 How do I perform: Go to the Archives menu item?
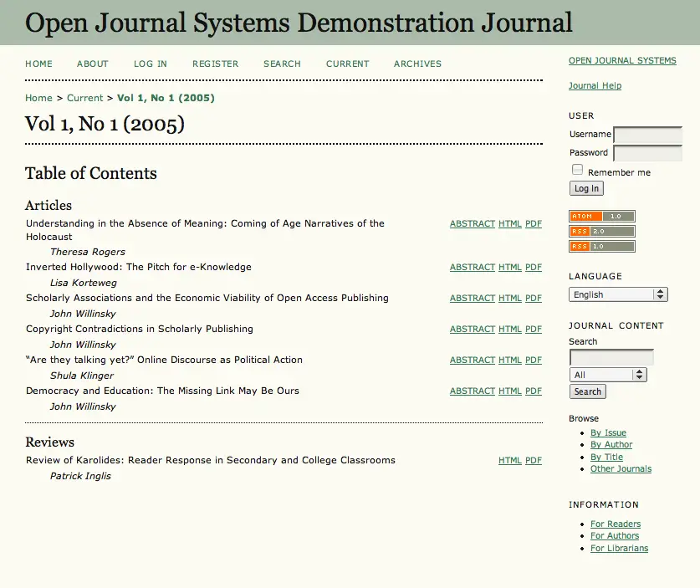point(417,64)
